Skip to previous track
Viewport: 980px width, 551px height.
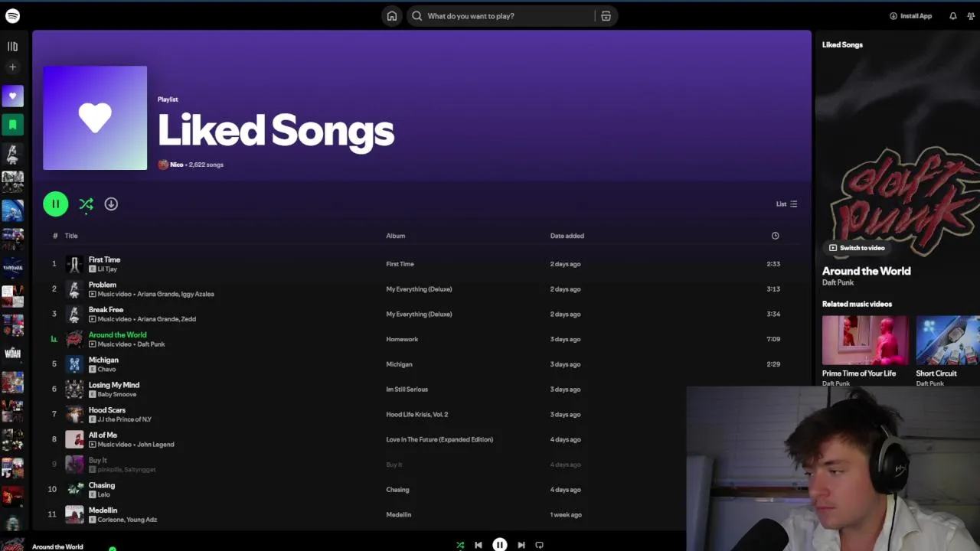pyautogui.click(x=479, y=545)
